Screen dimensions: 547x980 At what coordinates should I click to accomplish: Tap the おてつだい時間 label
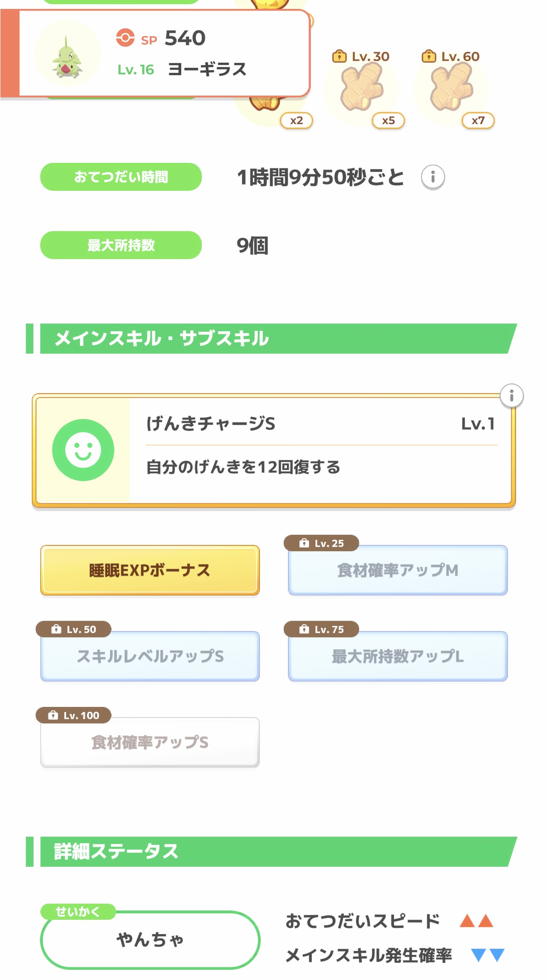(121, 177)
